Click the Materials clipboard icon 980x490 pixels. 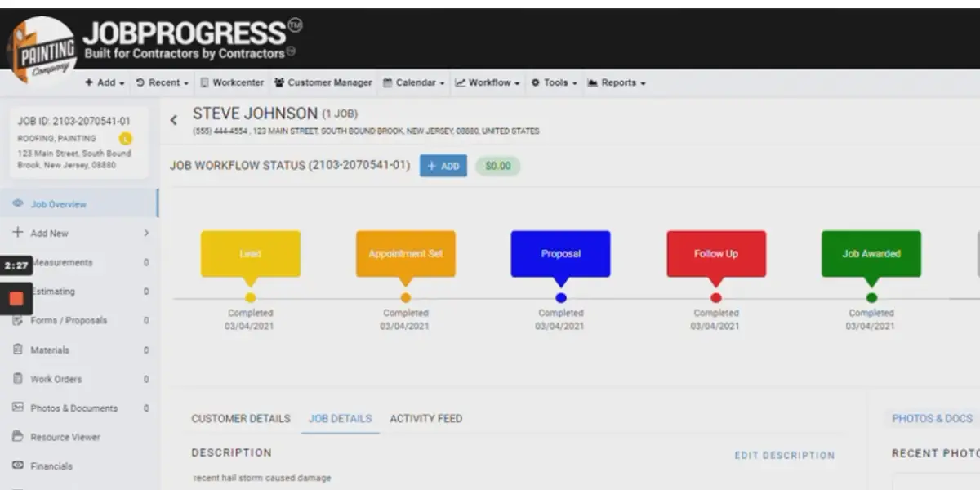(x=18, y=350)
